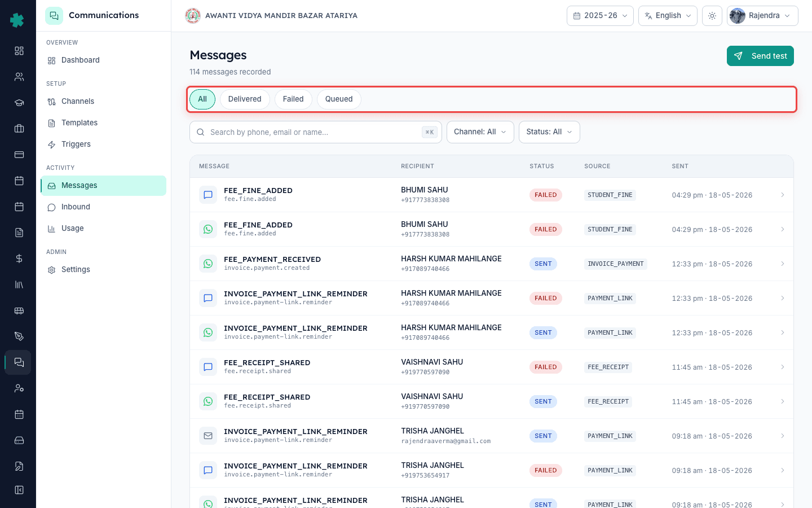812x508 pixels.
Task: Open Inbound in sidebar
Action: click(x=103, y=207)
